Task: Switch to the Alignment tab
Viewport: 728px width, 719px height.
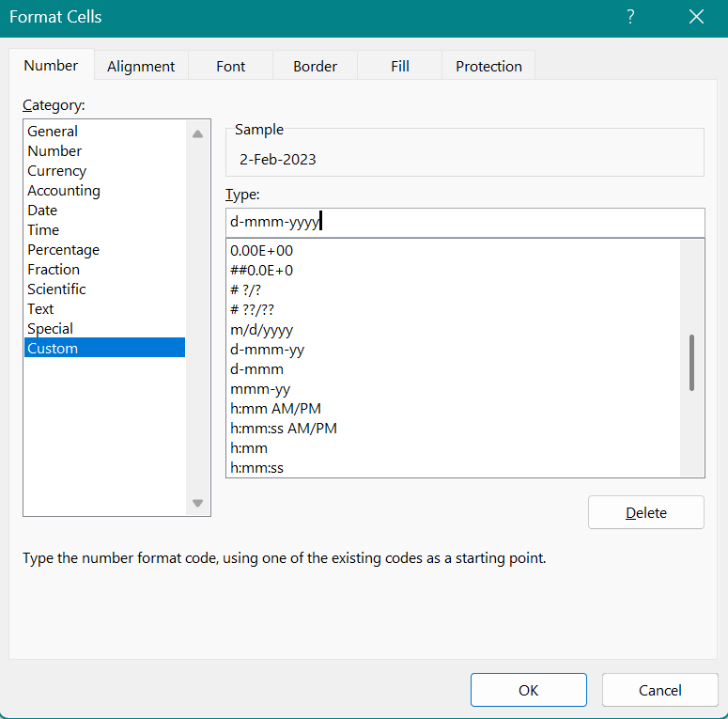Action: pyautogui.click(x=141, y=67)
